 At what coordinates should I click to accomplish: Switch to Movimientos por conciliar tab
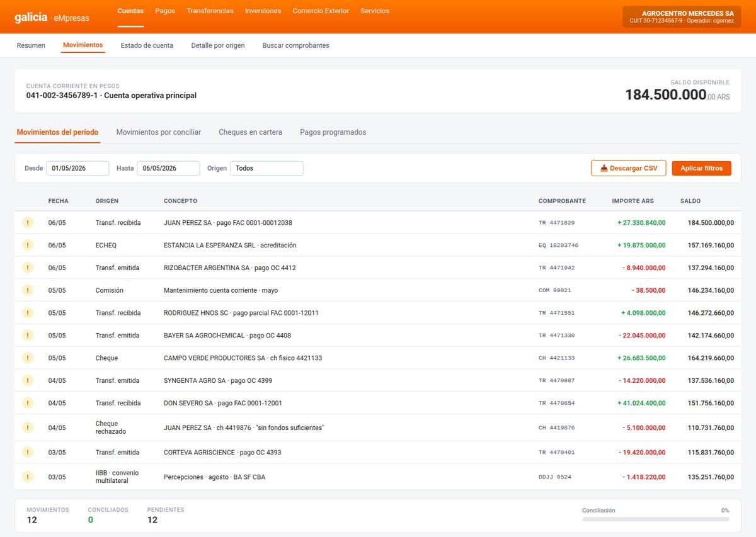tap(159, 132)
